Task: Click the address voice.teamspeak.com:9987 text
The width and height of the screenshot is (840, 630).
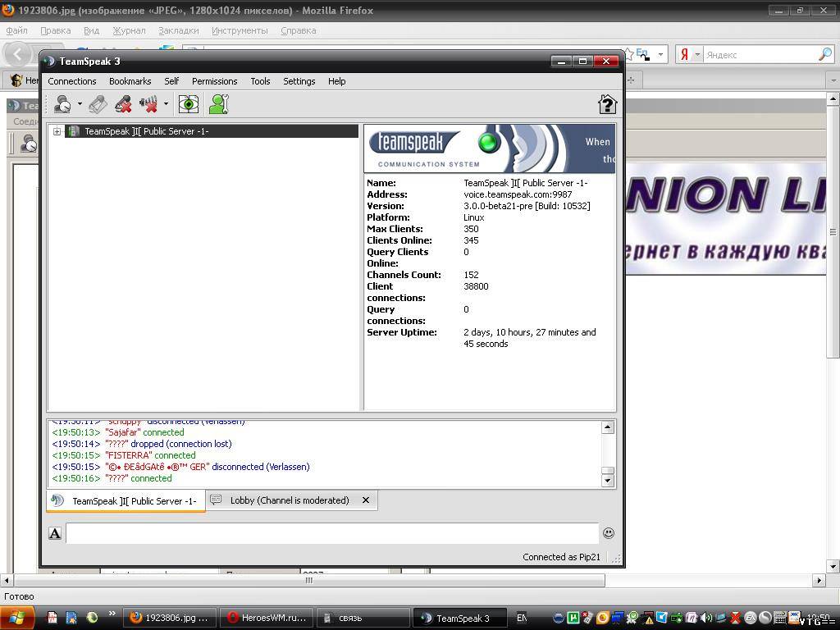Action: (518, 194)
